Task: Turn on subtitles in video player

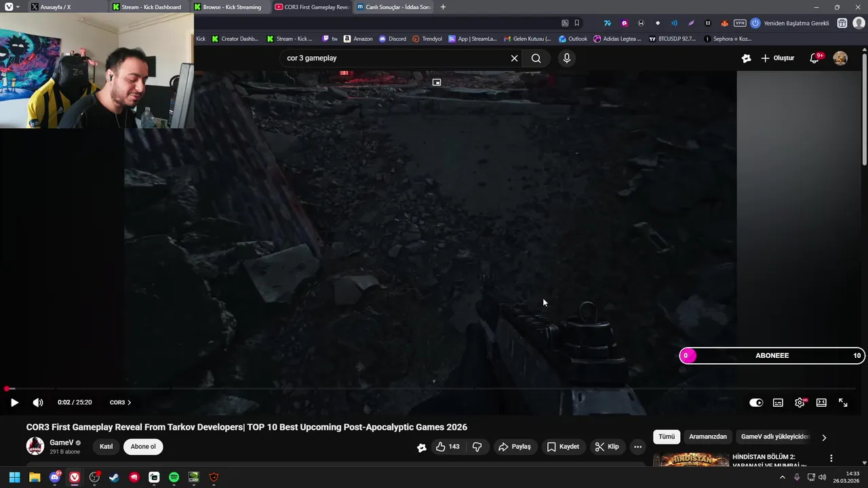Action: tap(778, 403)
